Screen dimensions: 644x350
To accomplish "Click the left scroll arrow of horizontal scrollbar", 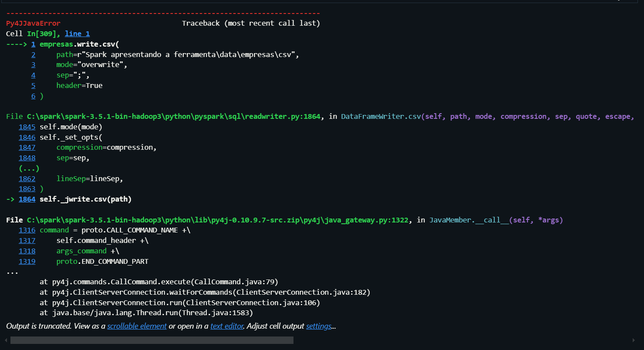I will tap(5, 340).
